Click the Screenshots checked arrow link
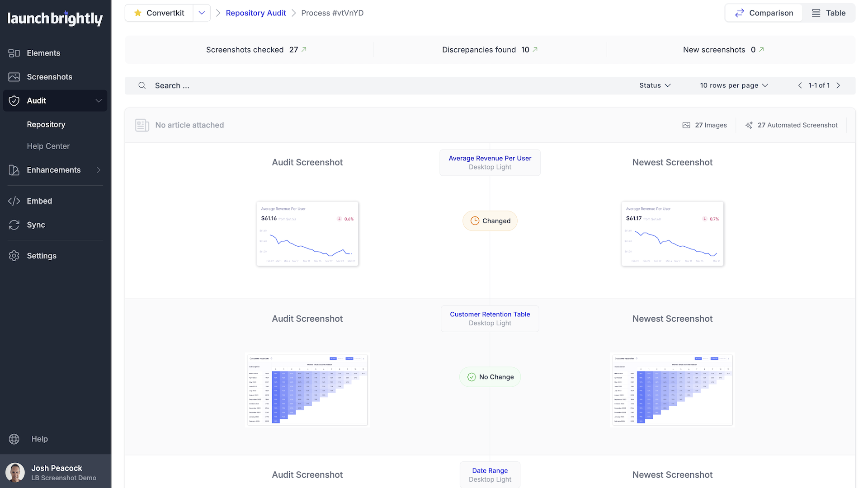 tap(305, 49)
